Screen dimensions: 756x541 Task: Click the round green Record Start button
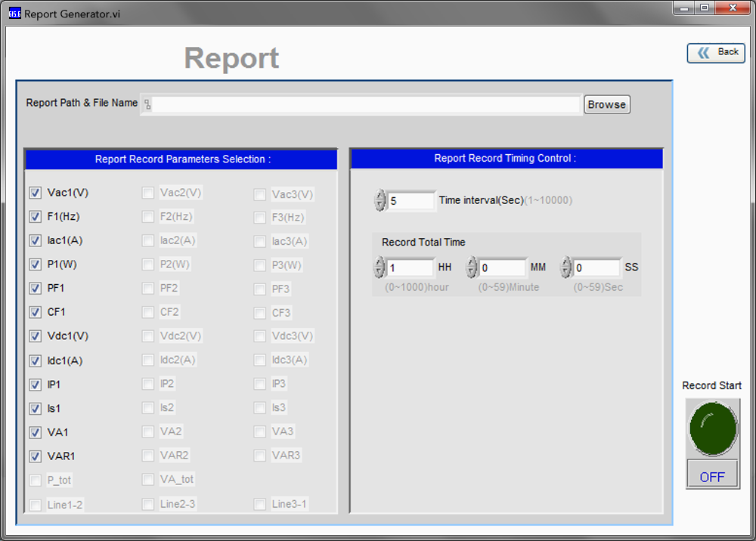coord(712,428)
